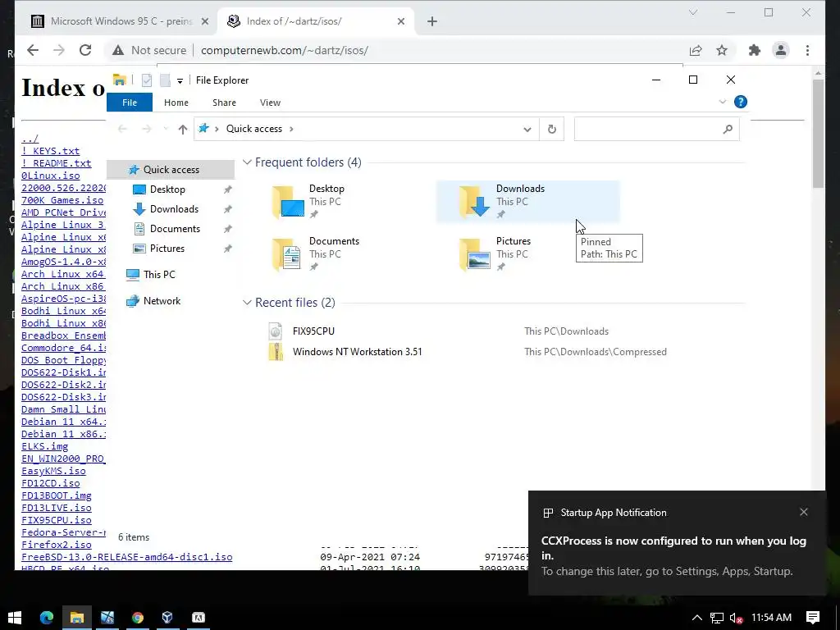Open the Chrome Extensions puzzle icon
The image size is (840, 630).
(x=755, y=50)
